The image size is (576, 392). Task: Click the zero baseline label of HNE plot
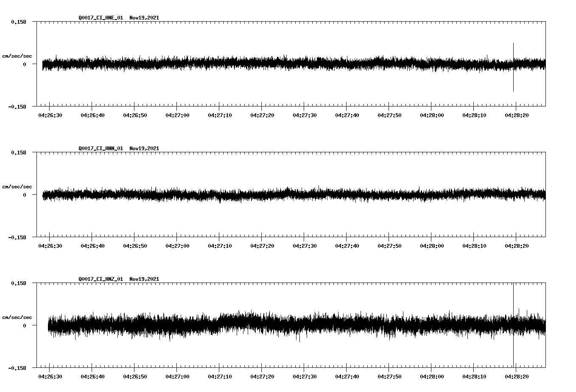[x=25, y=64]
